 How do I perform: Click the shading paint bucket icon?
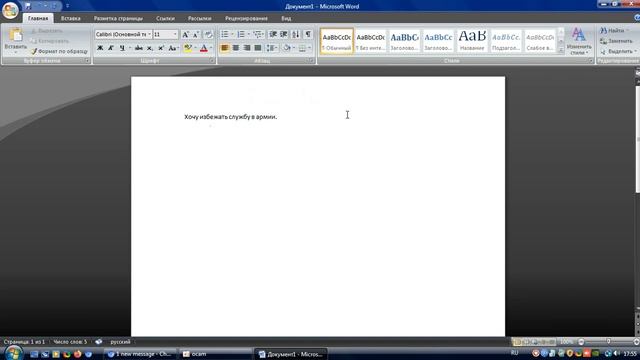(287, 48)
